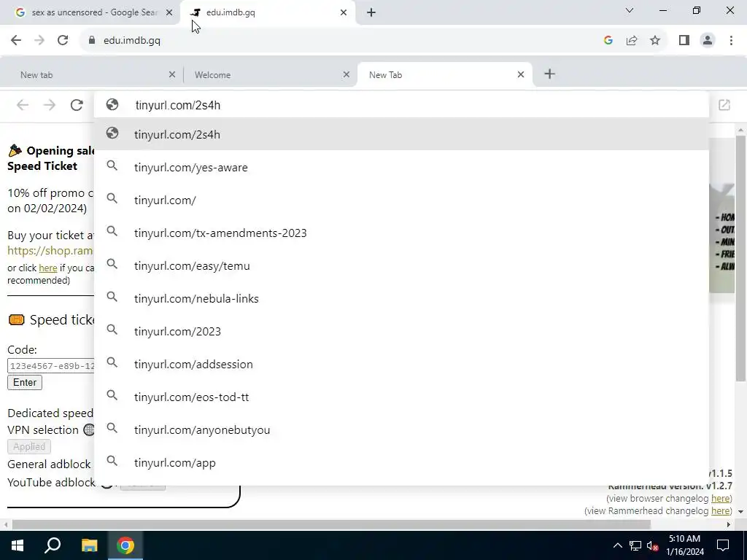Close the active inner 'New Tab'
Viewport: 747px width, 560px height.
click(521, 75)
